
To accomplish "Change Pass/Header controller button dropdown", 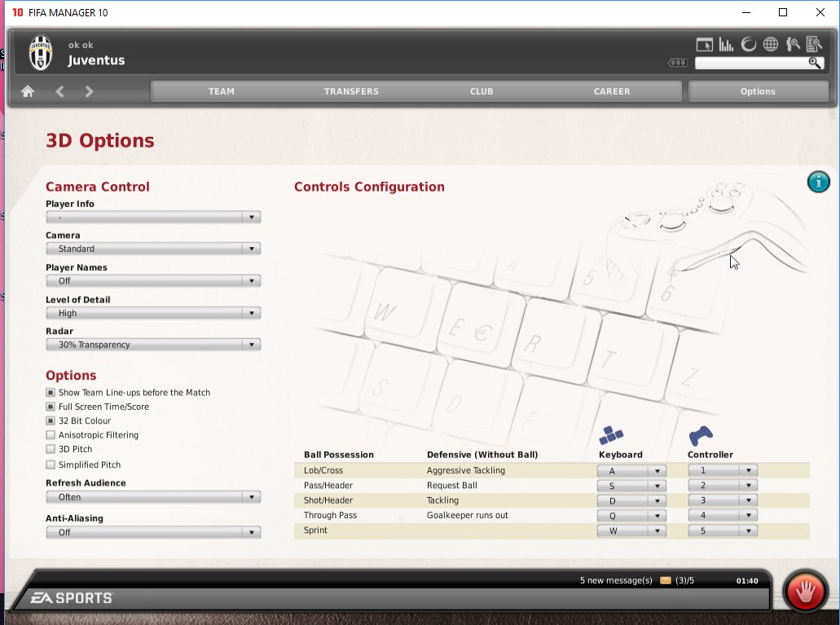I will (x=723, y=486).
